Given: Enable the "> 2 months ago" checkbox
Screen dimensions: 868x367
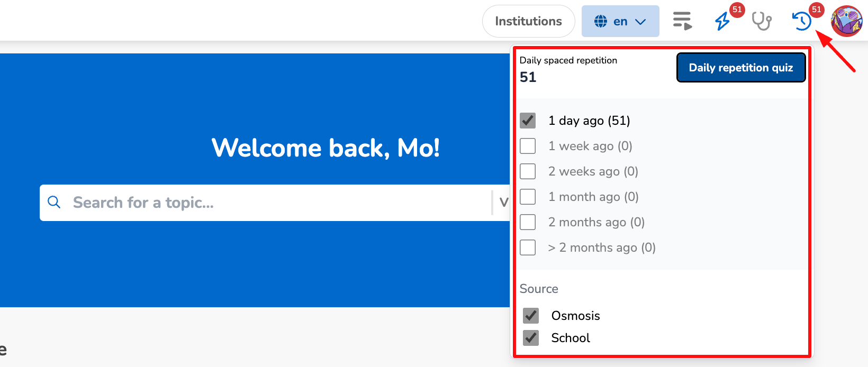Looking at the screenshot, I should [x=528, y=247].
